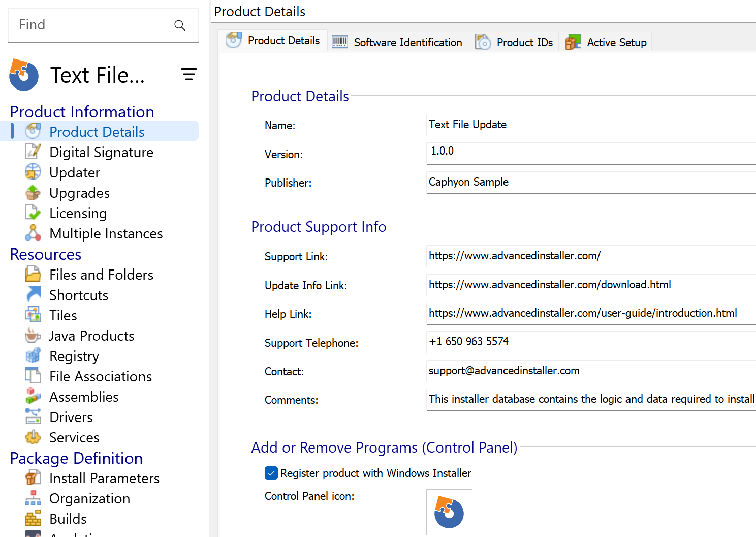Screen dimensions: 756x537
Task: Click the Digital Signature icon
Action: (x=33, y=152)
